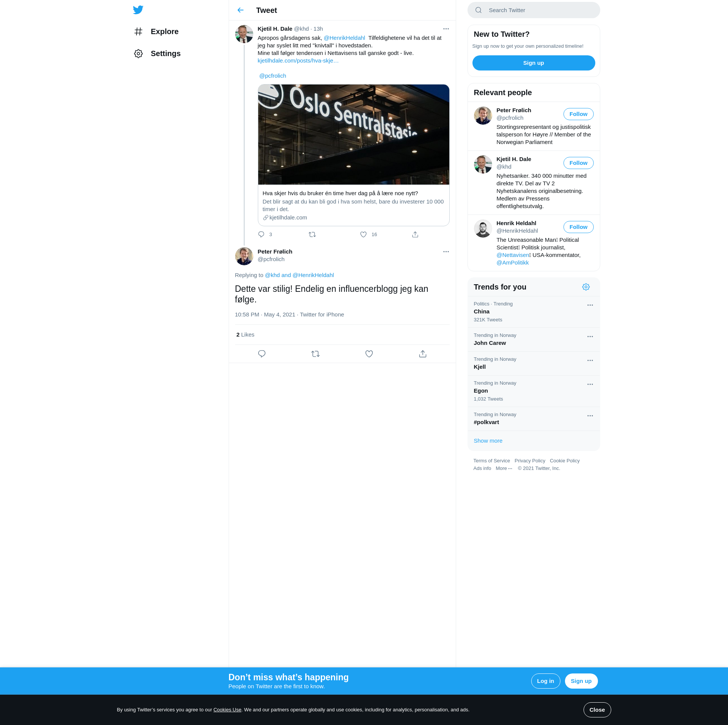Open more options on Kjetil H. Dale's tweet
The width and height of the screenshot is (728, 725).
pos(446,29)
